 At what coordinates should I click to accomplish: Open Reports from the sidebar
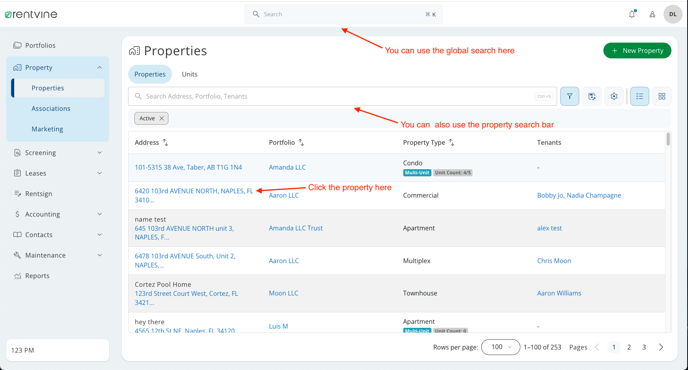(x=37, y=276)
